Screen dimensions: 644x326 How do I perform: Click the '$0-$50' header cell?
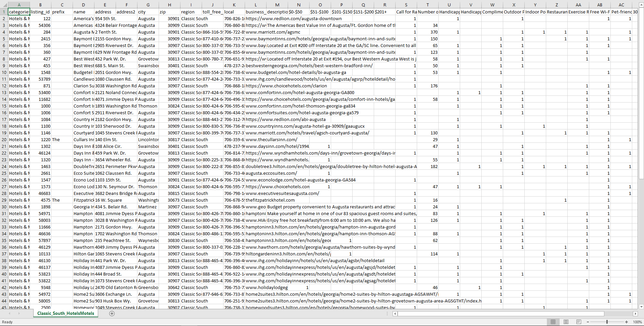click(x=298, y=12)
